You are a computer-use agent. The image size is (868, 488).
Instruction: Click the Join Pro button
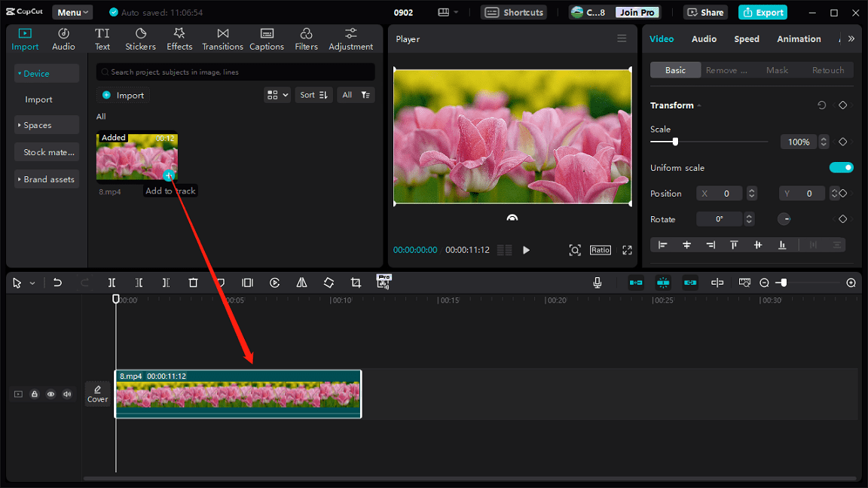coord(637,12)
